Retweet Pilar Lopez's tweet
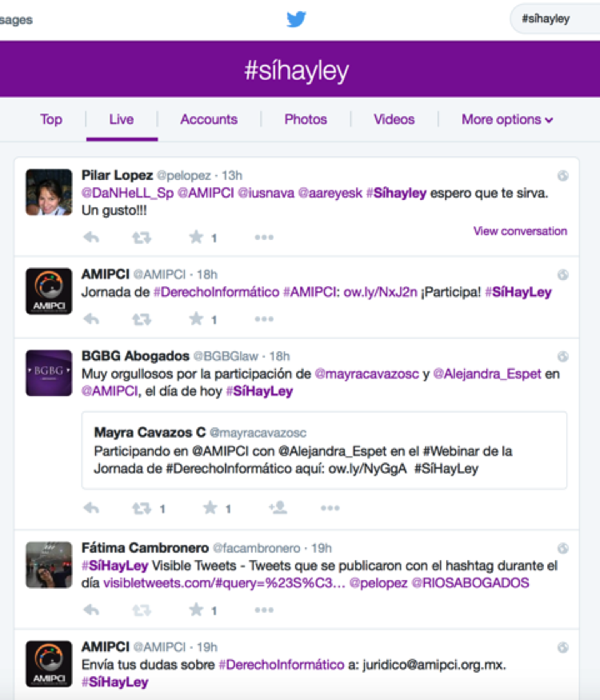The width and height of the screenshot is (600, 700). (x=142, y=238)
